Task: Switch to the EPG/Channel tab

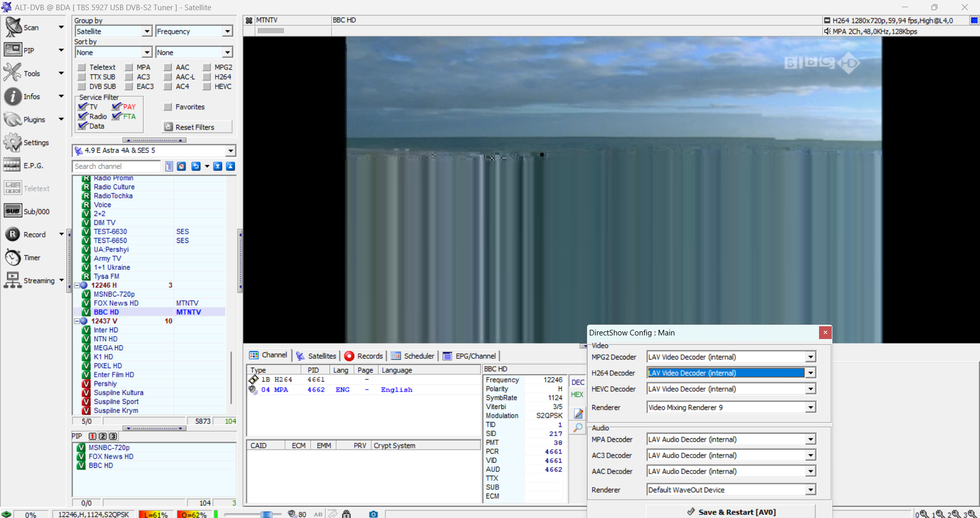Action: (470, 356)
